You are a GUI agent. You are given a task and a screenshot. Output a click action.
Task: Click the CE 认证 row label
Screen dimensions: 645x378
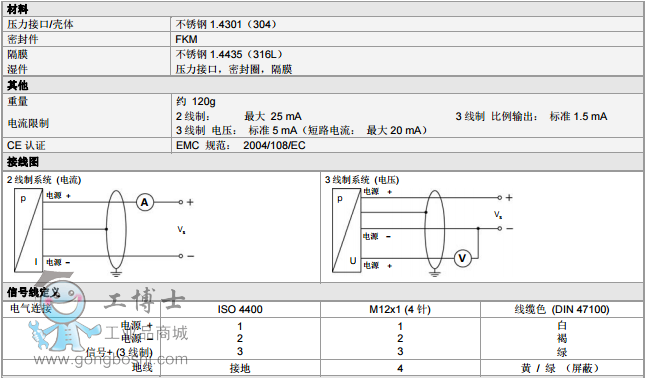[x=26, y=145]
